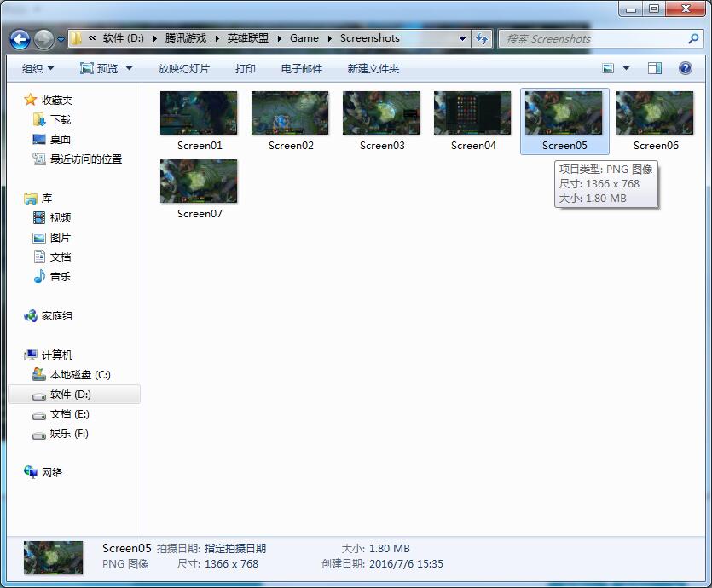The height and width of the screenshot is (588, 712).
Task: Click the Forward navigation arrow button
Action: [44, 39]
